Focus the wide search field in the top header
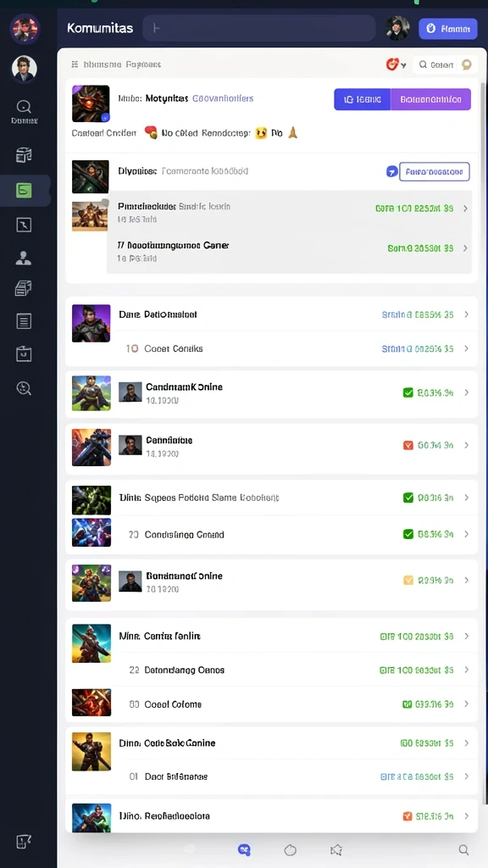Viewport: 488px width, 868px height. pyautogui.click(x=259, y=28)
